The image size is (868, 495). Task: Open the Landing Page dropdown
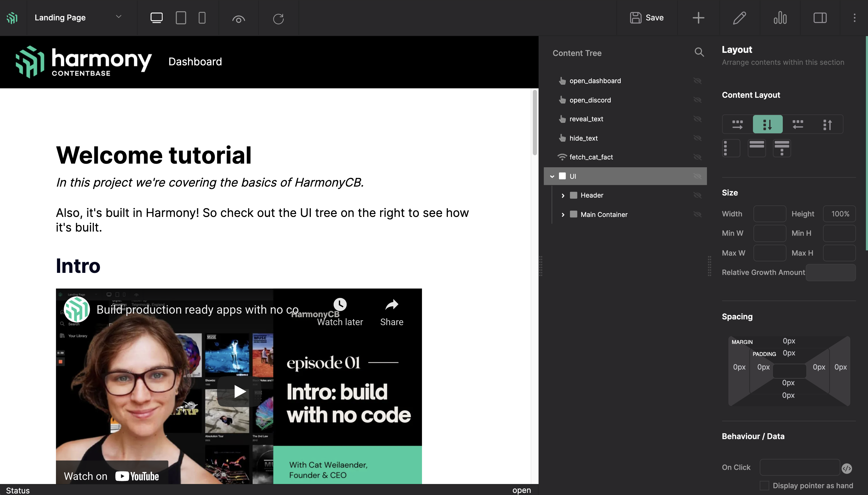pos(78,18)
